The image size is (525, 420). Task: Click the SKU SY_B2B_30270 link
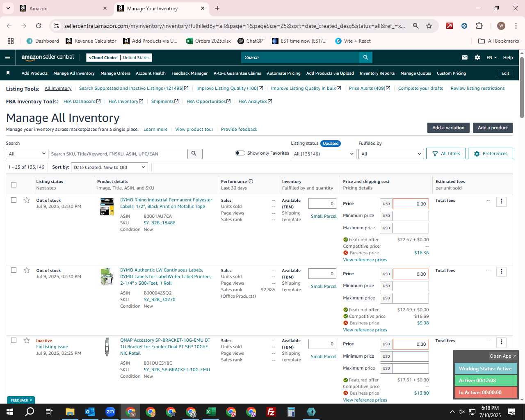pyautogui.click(x=160, y=299)
